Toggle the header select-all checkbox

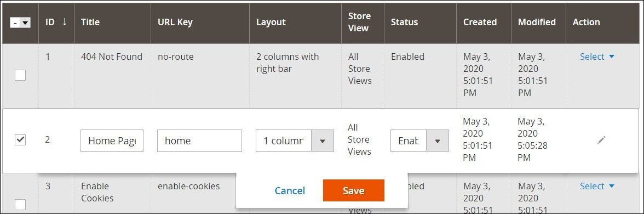(15, 24)
